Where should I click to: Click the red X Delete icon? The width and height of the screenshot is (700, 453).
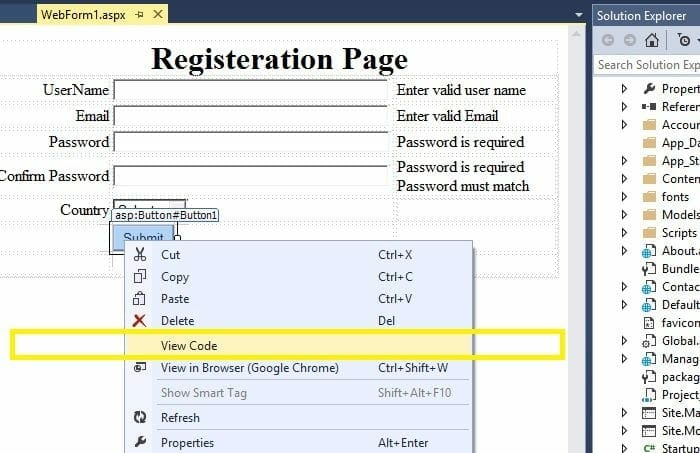140,321
